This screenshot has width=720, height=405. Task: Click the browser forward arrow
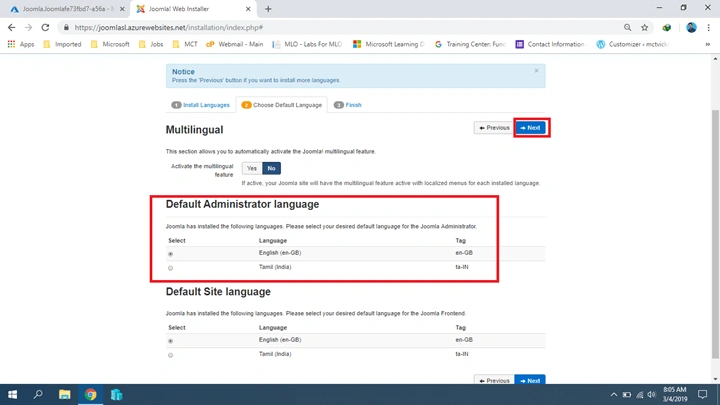pyautogui.click(x=28, y=28)
